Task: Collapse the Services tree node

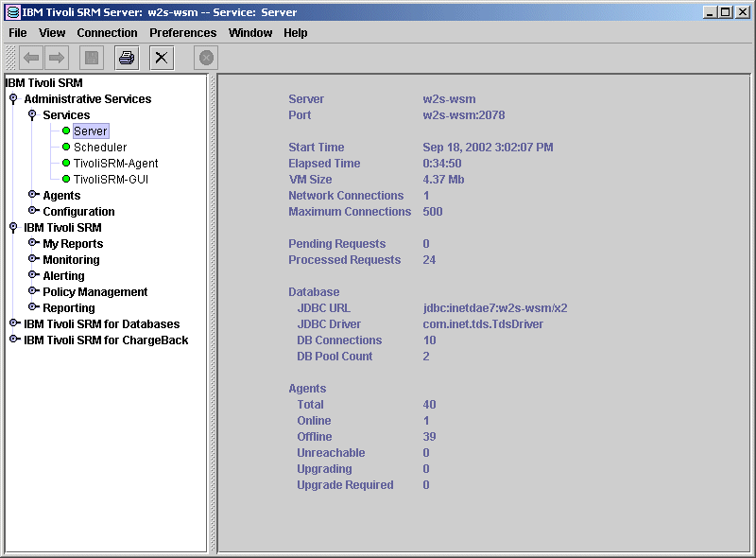Action: click(32, 114)
